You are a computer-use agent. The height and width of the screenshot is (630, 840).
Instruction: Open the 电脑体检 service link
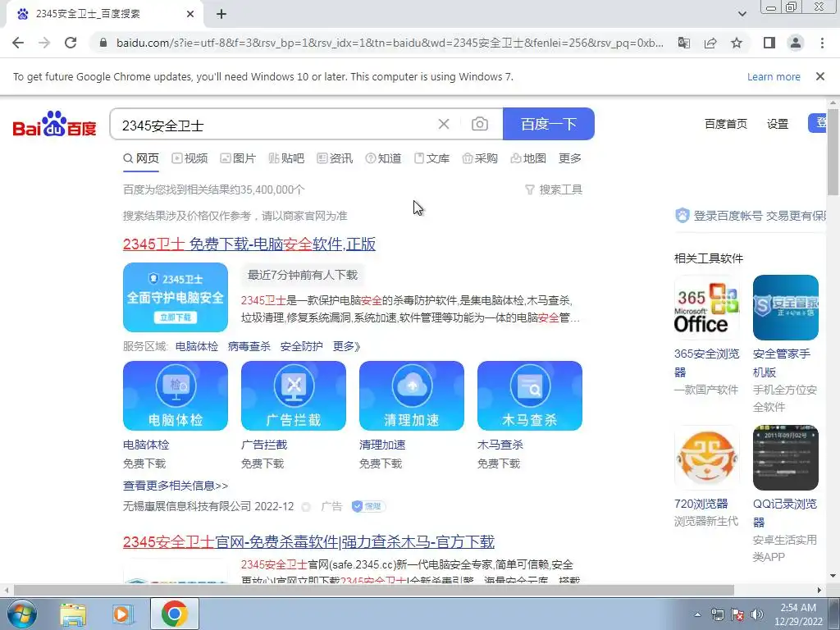click(x=197, y=347)
